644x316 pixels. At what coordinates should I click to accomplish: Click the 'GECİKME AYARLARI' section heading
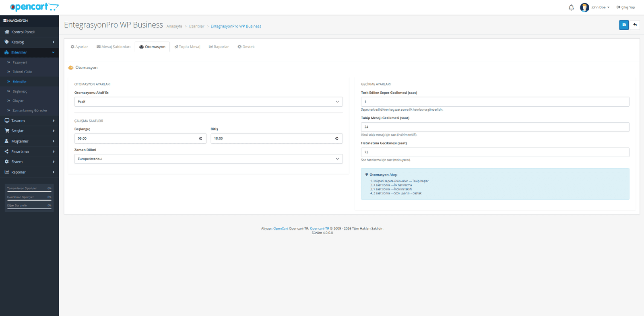click(376, 85)
